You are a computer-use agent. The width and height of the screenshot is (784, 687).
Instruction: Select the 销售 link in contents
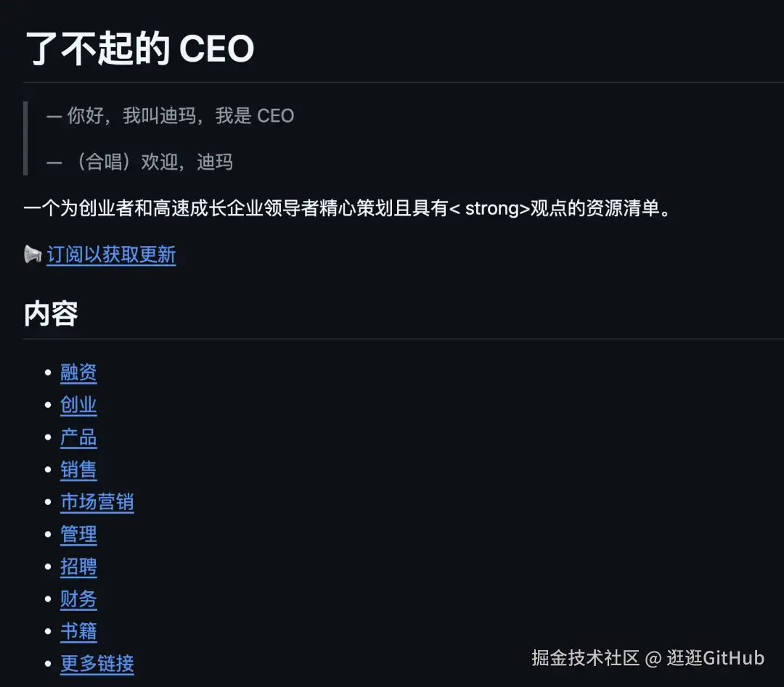coord(78,470)
